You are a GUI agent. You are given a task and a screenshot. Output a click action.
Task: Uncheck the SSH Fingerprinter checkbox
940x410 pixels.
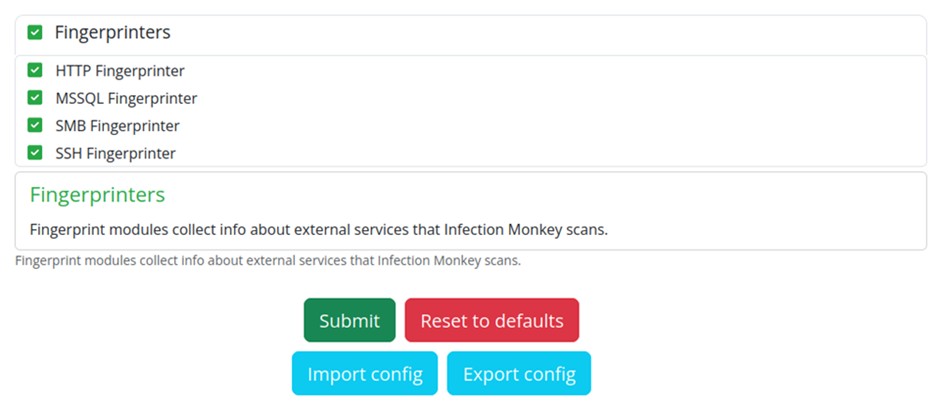point(35,153)
